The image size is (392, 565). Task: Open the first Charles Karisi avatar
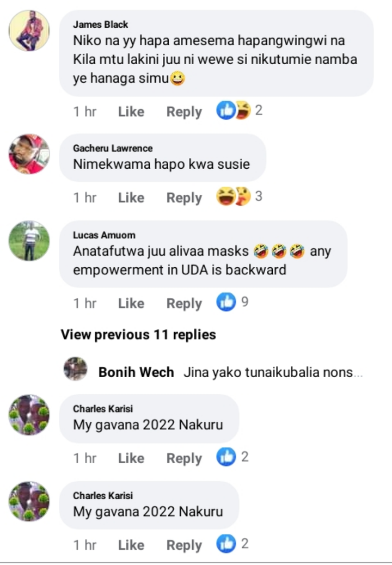tap(29, 415)
